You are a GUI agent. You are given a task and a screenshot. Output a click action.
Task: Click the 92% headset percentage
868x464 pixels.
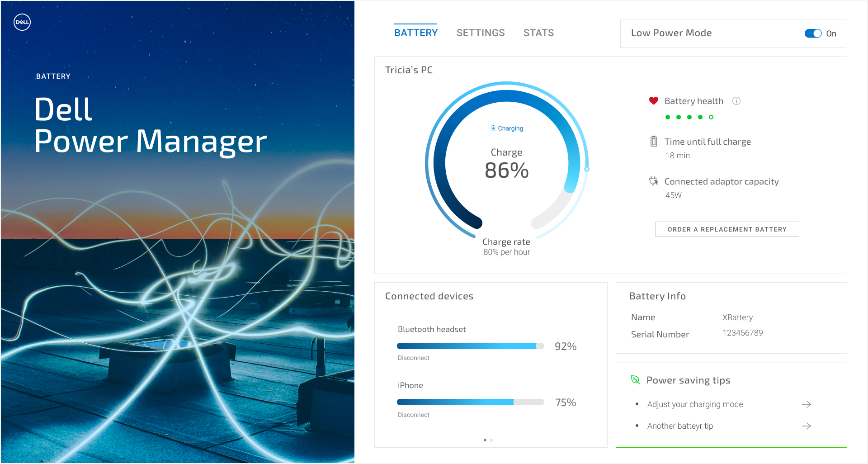point(566,346)
